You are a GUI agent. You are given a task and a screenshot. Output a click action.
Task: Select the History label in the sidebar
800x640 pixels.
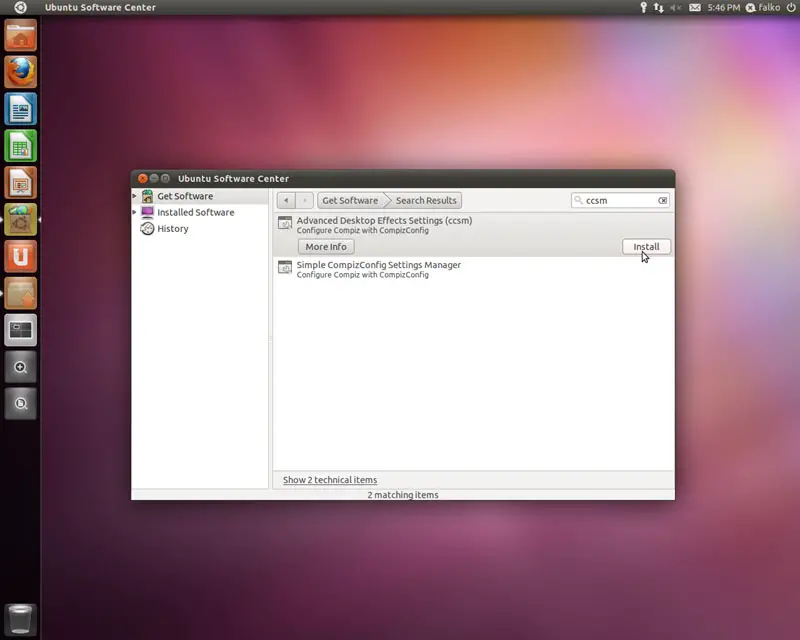[x=173, y=229]
